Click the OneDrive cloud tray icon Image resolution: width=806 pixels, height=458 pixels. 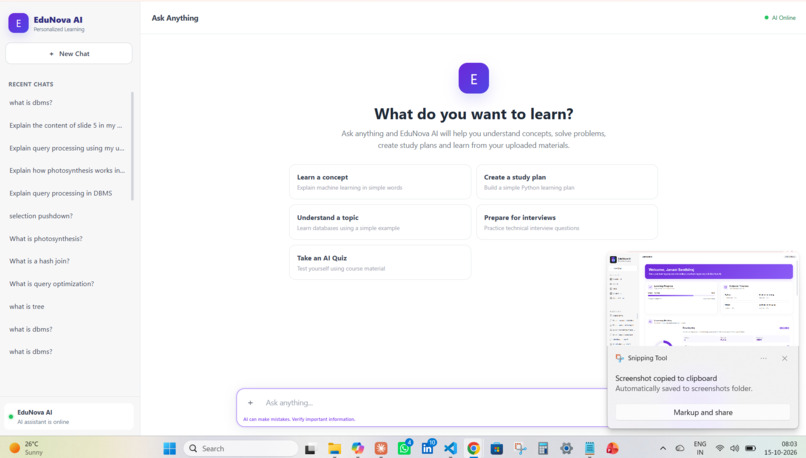(x=680, y=449)
